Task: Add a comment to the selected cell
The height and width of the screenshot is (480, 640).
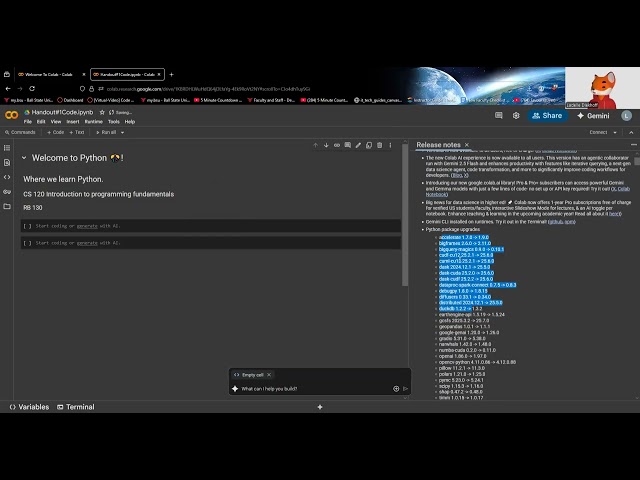Action: 347,145
